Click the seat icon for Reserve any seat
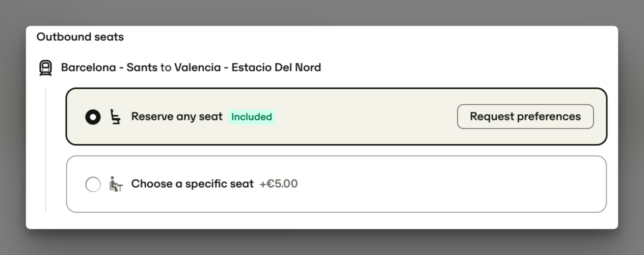 click(x=116, y=117)
